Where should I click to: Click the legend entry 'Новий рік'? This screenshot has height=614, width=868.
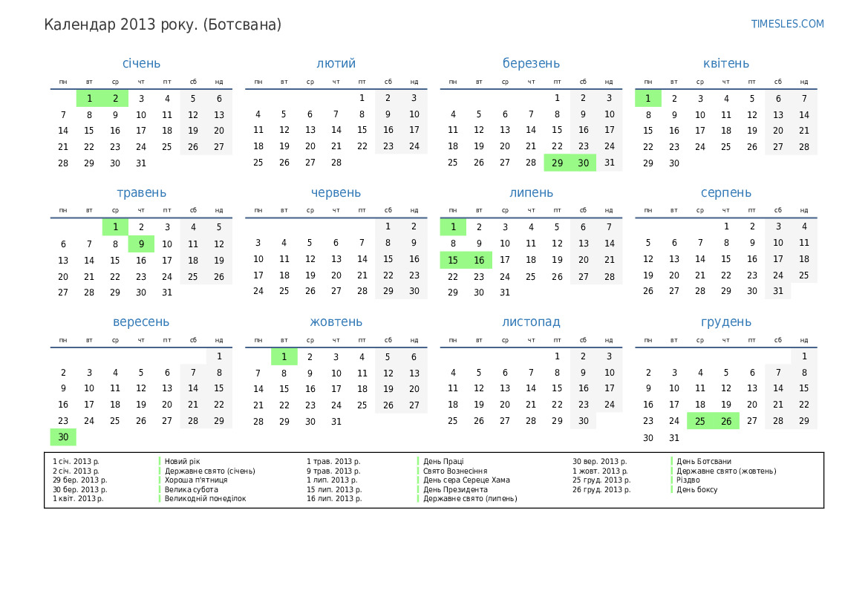point(182,461)
